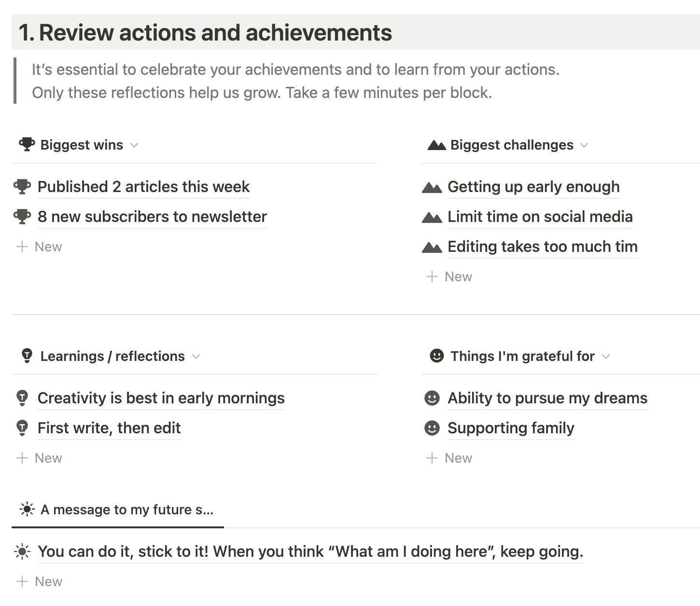The height and width of the screenshot is (606, 700).
Task: Click mountain icon beside Getting up early enough
Action: 432,187
